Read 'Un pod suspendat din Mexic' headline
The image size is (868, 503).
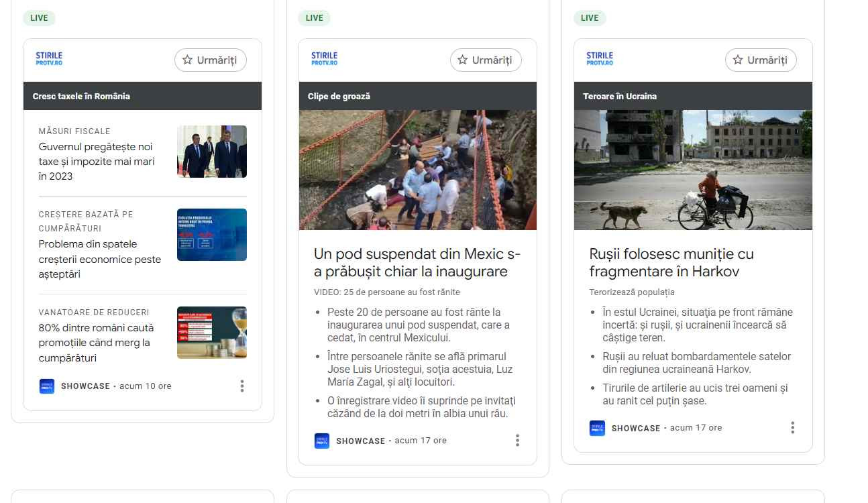click(x=417, y=263)
